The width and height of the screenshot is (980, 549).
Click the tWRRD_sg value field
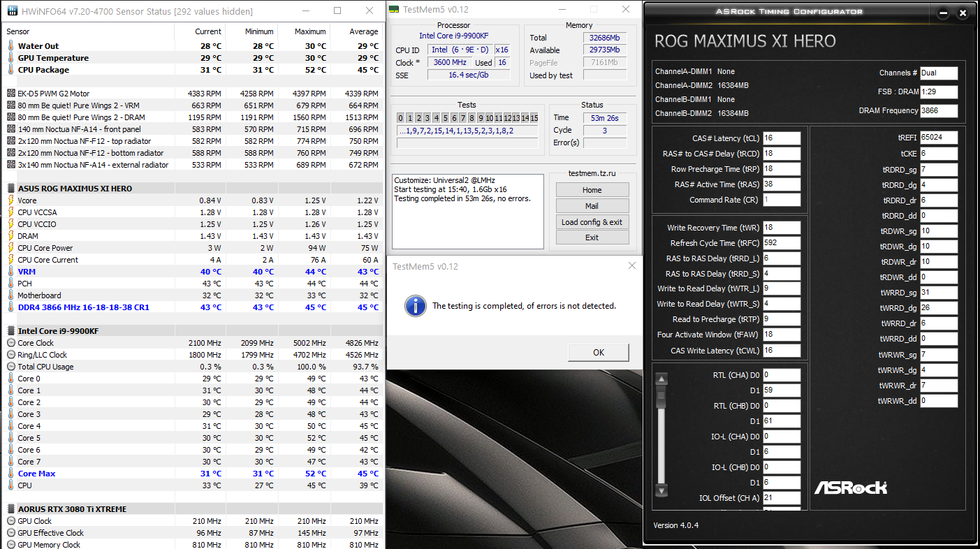tap(939, 293)
